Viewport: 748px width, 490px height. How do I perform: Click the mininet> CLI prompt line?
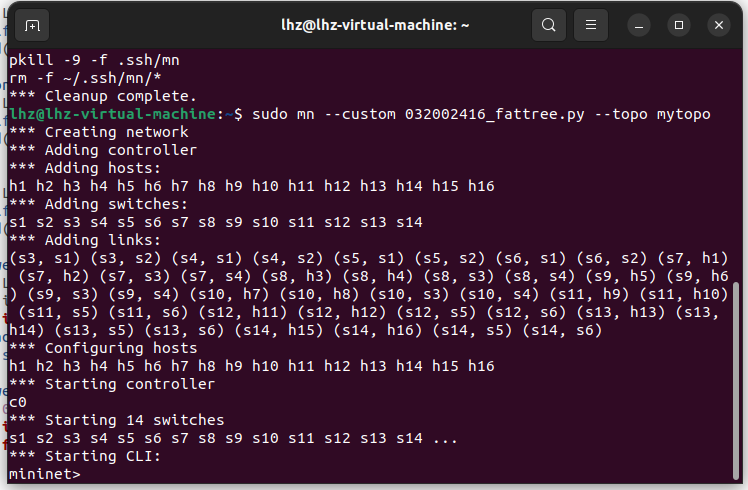pyautogui.click(x=44, y=474)
